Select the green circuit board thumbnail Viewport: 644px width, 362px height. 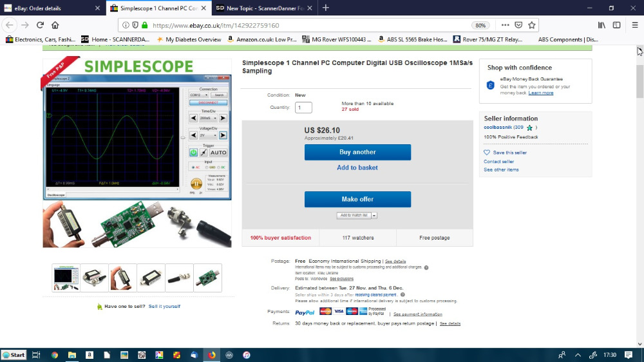pos(208,278)
